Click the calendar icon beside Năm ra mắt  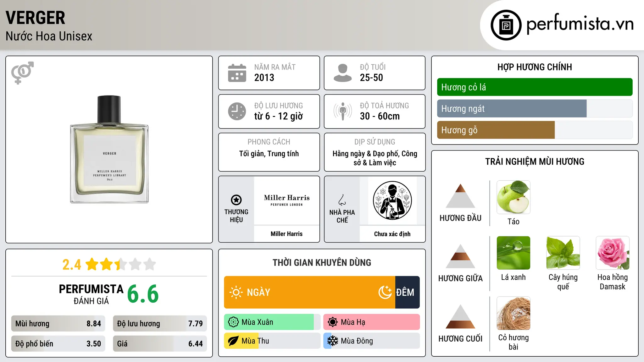coord(237,73)
